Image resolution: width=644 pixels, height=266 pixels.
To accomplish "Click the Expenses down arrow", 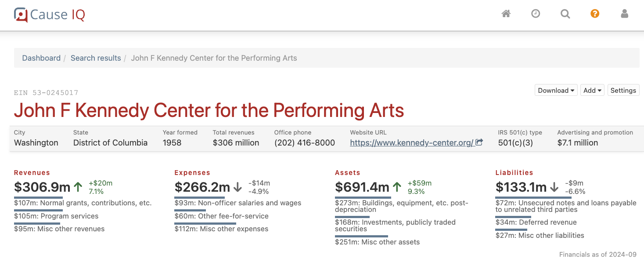I will 237,187.
